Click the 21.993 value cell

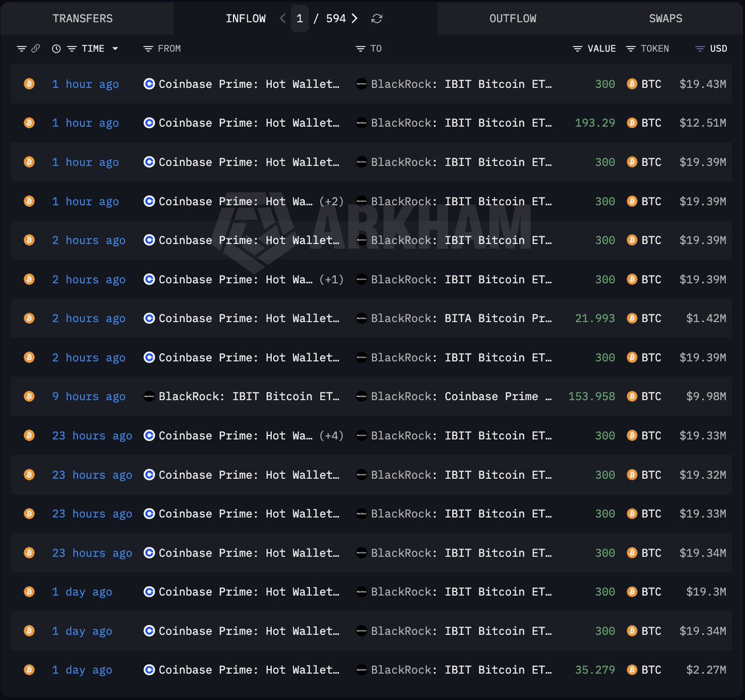pos(595,318)
